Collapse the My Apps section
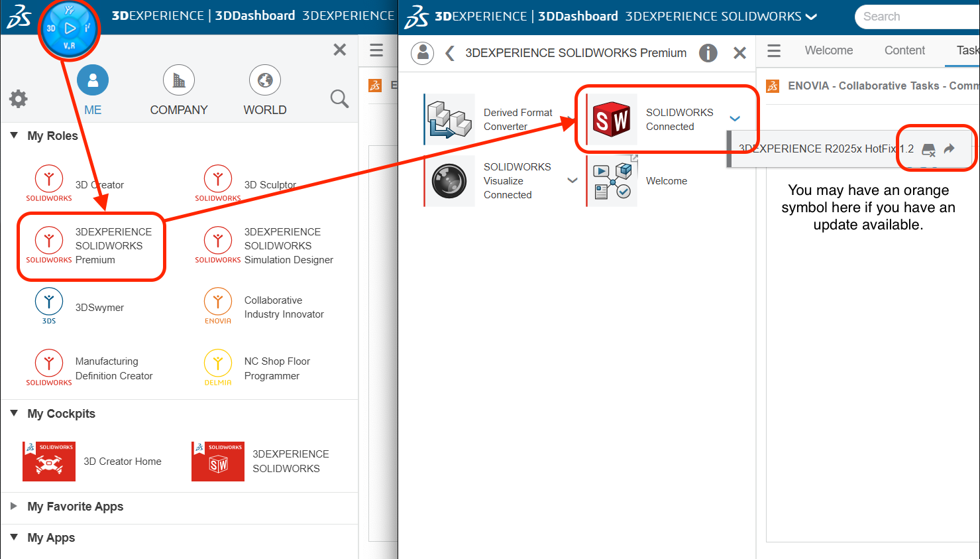 tap(14, 537)
